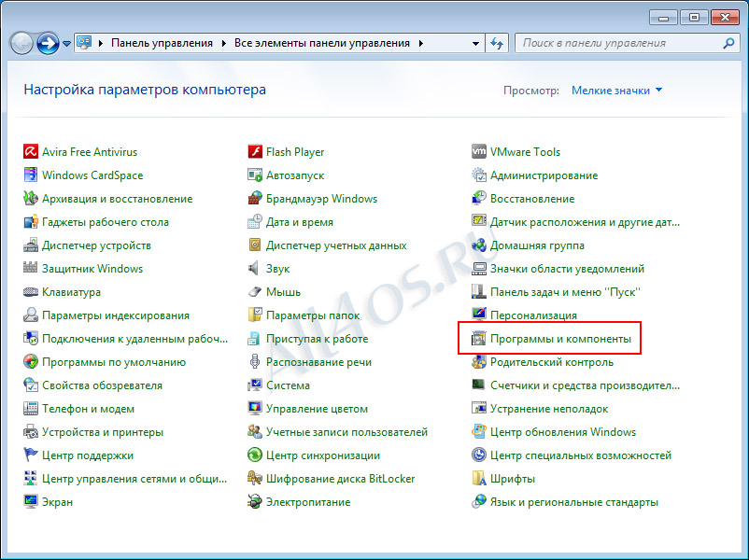Open the Система icon
The height and width of the screenshot is (560, 749).
point(255,385)
